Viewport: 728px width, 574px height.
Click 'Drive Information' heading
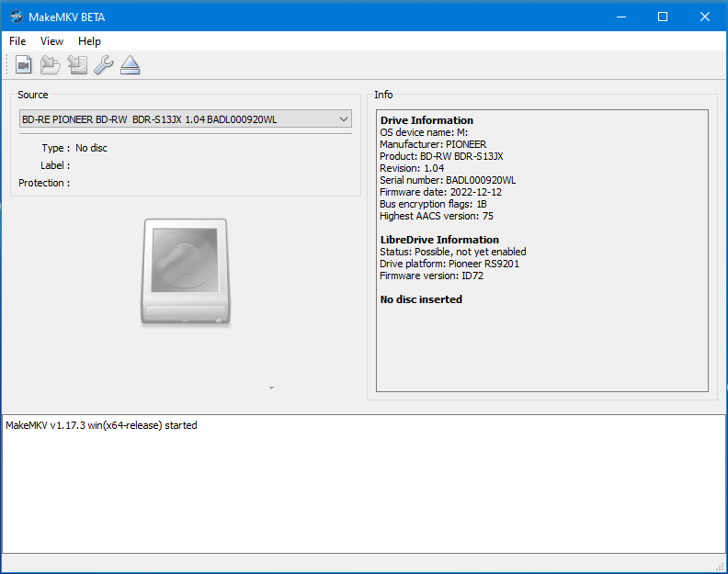427,120
